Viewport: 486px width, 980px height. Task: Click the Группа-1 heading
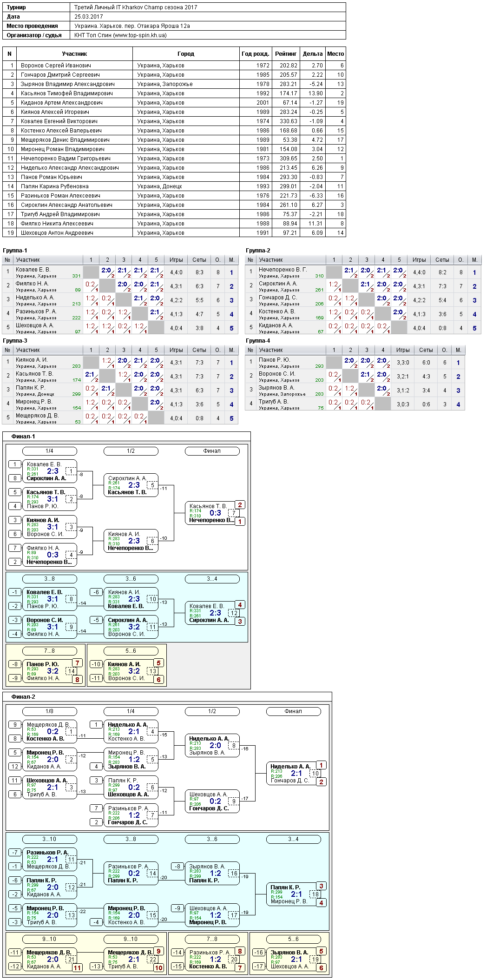click(x=15, y=251)
